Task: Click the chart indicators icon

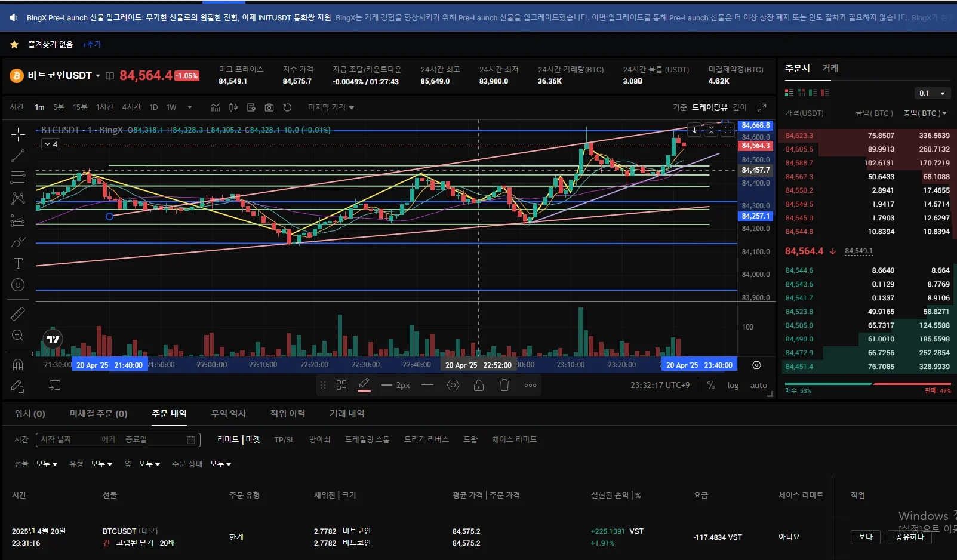Action: pyautogui.click(x=216, y=107)
